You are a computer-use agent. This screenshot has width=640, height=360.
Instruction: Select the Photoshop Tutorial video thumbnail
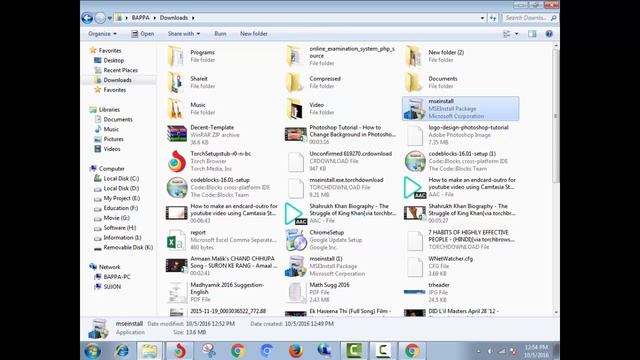[296, 134]
